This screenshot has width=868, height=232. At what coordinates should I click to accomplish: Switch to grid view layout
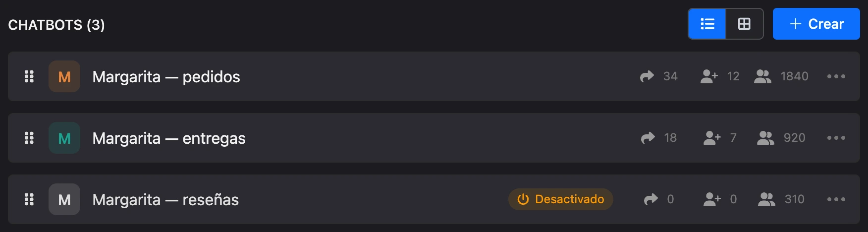coord(744,24)
